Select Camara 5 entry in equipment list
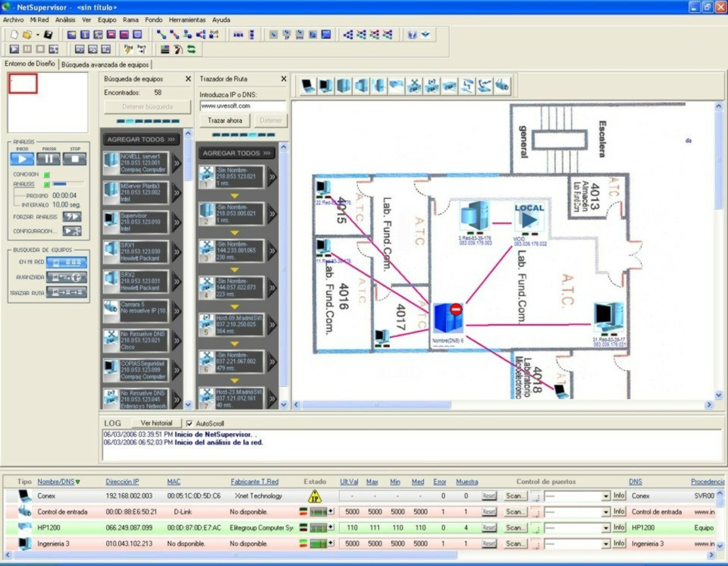The height and width of the screenshot is (566, 728). coord(136,311)
